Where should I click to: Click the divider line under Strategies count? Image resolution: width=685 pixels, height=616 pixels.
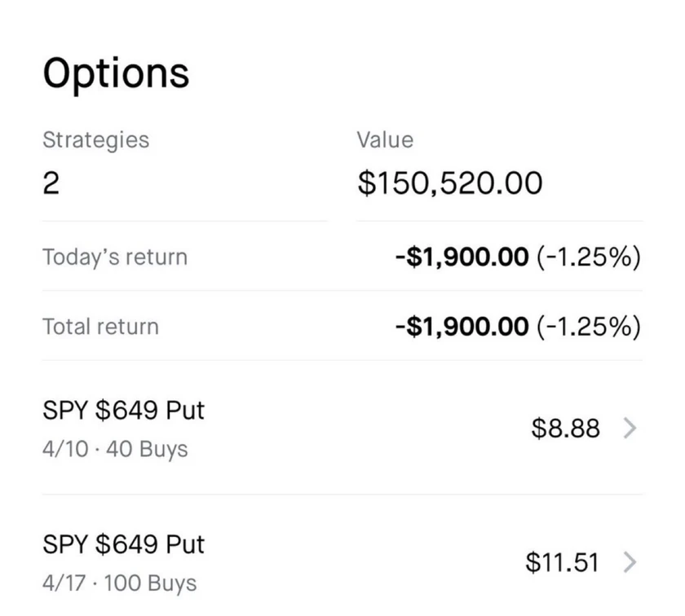pos(184,221)
